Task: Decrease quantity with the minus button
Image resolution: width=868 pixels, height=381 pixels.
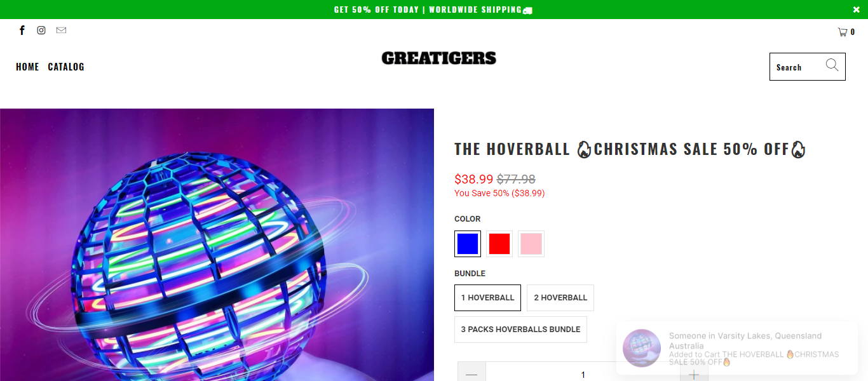Action: click(471, 374)
